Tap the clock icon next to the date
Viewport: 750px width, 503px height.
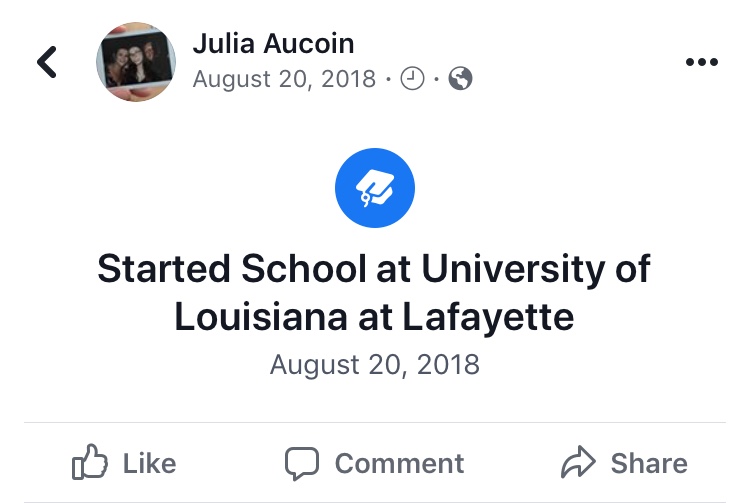tap(412, 79)
